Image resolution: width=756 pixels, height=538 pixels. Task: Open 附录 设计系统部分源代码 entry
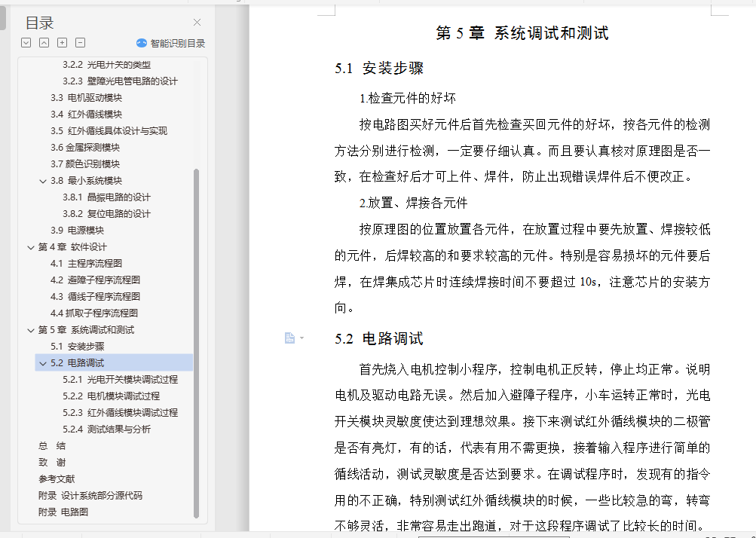tap(90, 496)
